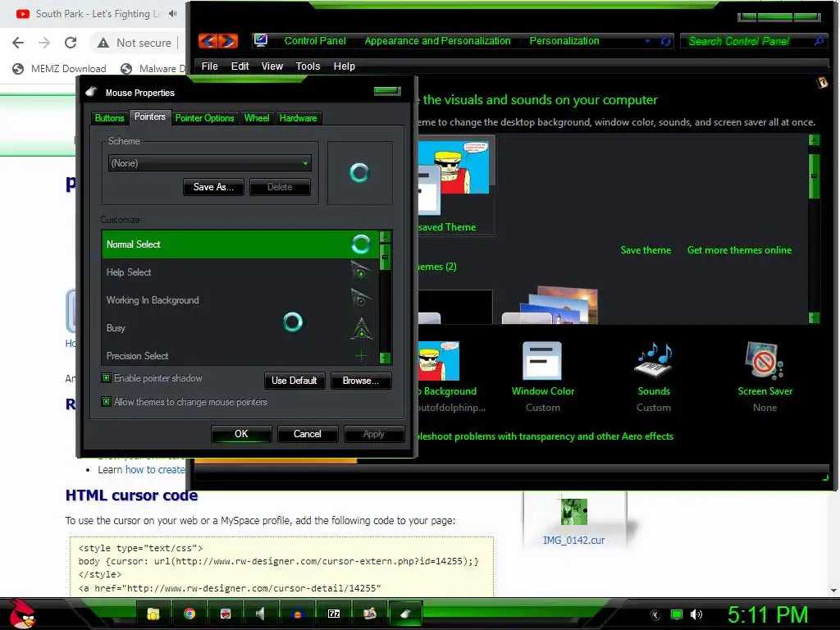Viewport: 840px width, 630px height.
Task: Open the green monitor tray icon
Action: (677, 614)
